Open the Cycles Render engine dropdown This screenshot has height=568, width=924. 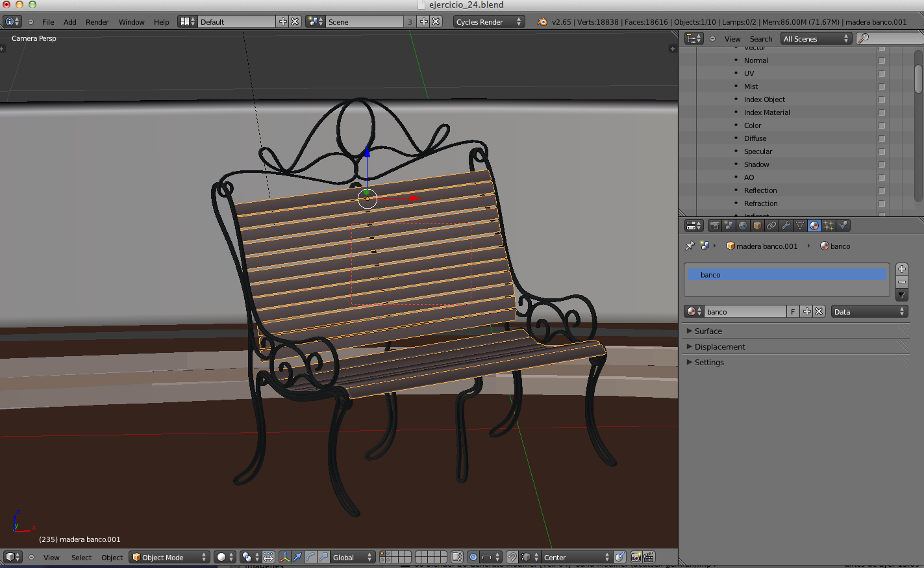pyautogui.click(x=488, y=21)
